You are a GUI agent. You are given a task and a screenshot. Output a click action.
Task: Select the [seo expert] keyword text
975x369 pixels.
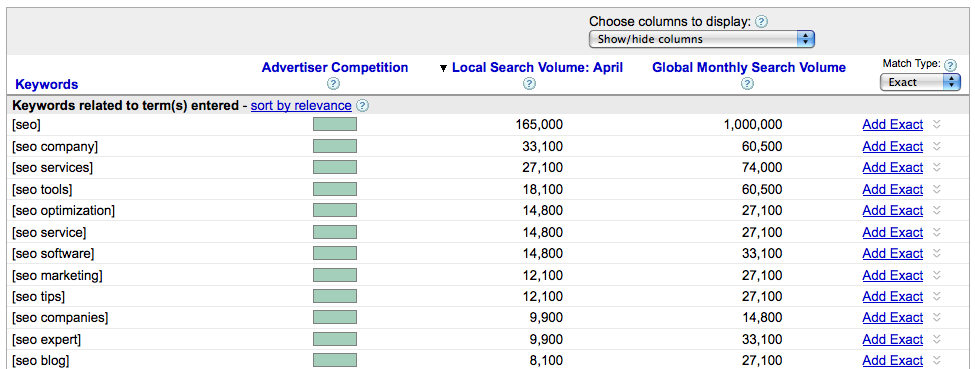point(46,340)
